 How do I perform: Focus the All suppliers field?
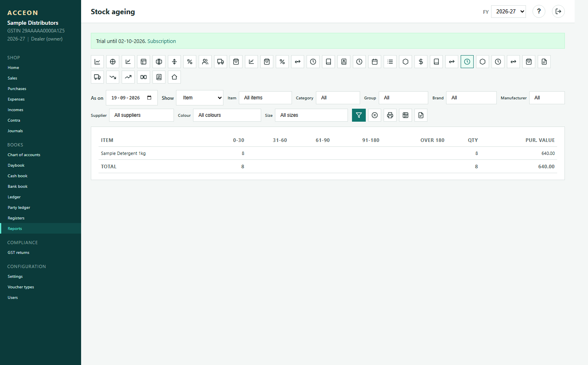pyautogui.click(x=142, y=115)
